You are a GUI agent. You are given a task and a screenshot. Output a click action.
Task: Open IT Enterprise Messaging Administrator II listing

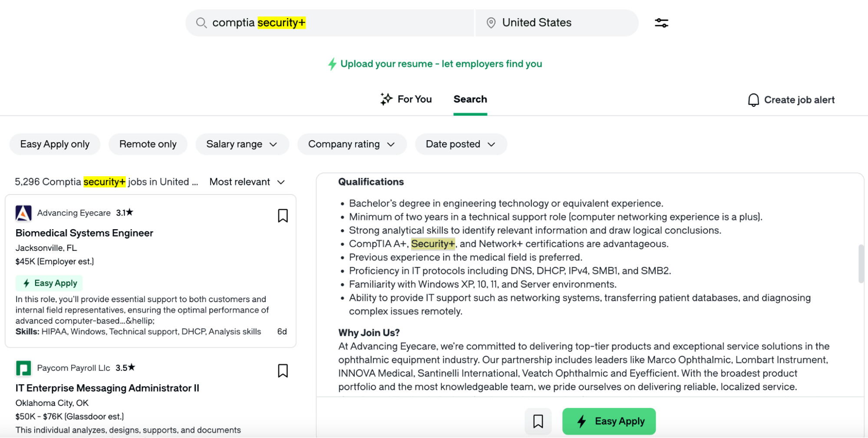click(107, 388)
